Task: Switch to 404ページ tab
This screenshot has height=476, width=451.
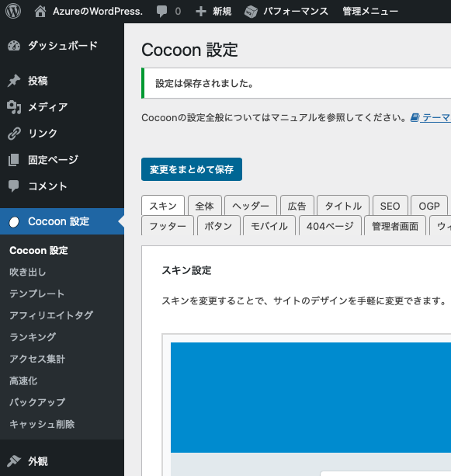Action: [330, 226]
